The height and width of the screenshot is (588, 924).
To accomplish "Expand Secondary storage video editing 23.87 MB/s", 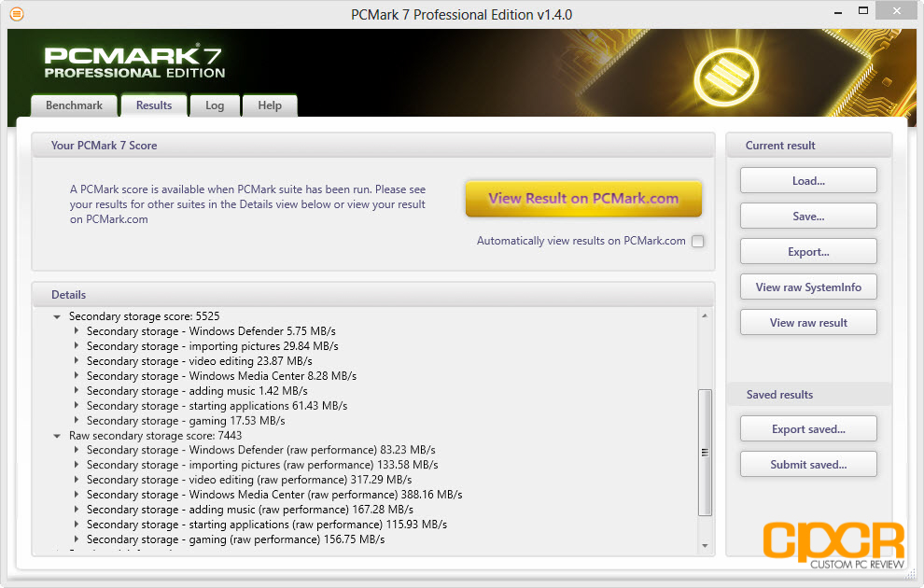I will pos(77,360).
